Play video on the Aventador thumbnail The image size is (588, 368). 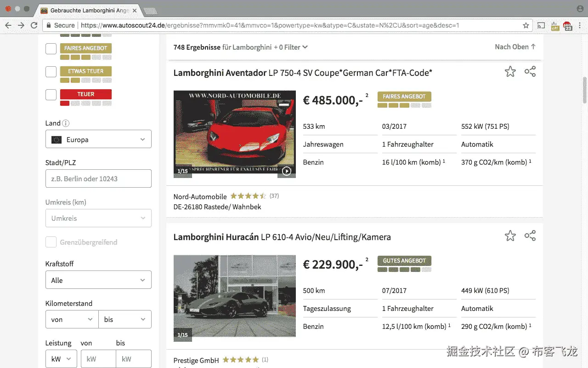(286, 171)
